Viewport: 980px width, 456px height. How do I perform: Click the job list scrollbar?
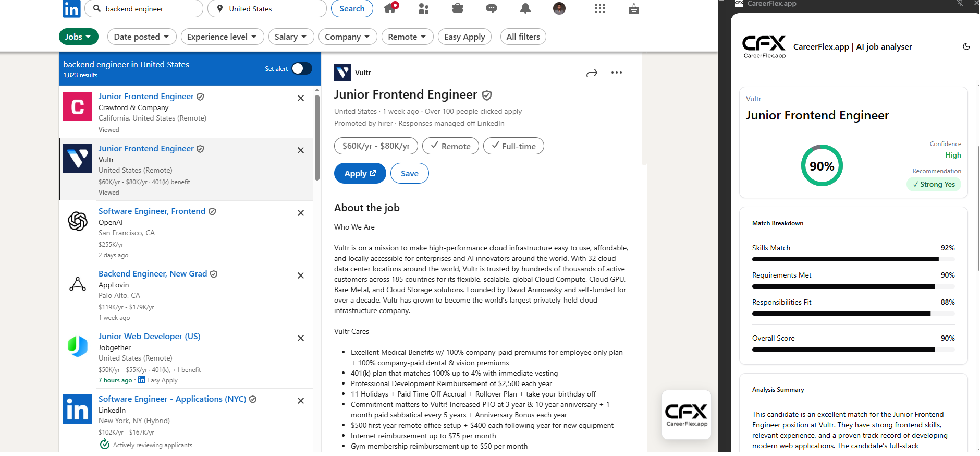(x=317, y=138)
